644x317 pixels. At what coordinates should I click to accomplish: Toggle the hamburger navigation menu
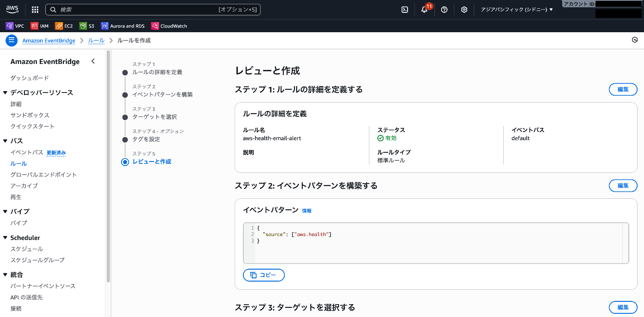coord(11,40)
